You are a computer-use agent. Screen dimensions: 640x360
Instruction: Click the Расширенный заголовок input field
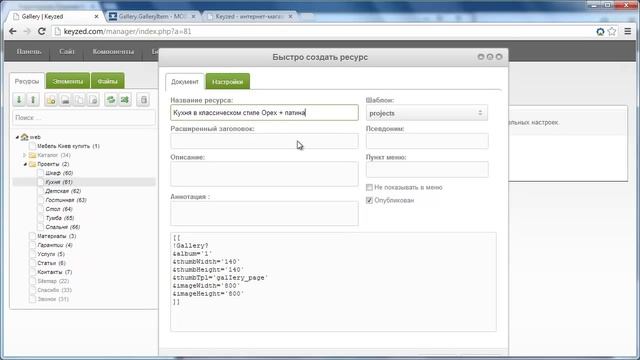click(x=264, y=141)
